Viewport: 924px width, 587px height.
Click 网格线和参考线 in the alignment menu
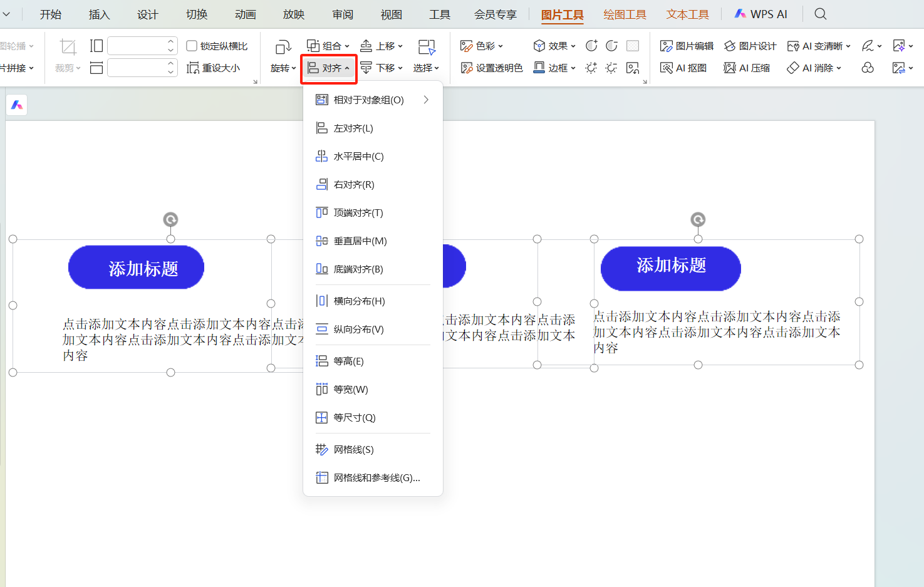click(x=369, y=477)
